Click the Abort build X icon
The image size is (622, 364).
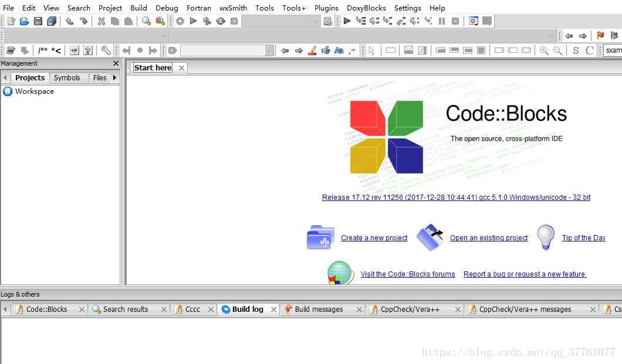point(234,21)
